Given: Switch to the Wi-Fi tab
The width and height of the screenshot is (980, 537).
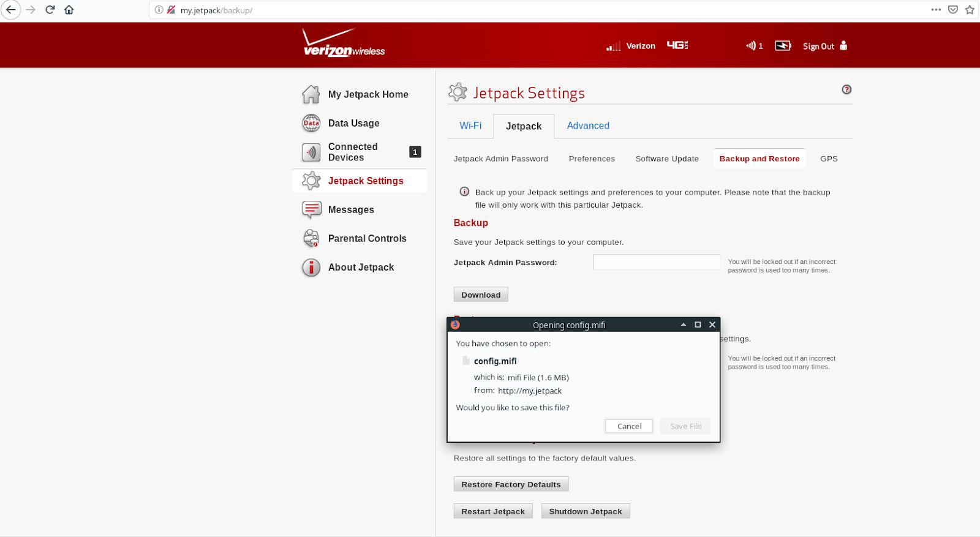Looking at the screenshot, I should click(470, 126).
